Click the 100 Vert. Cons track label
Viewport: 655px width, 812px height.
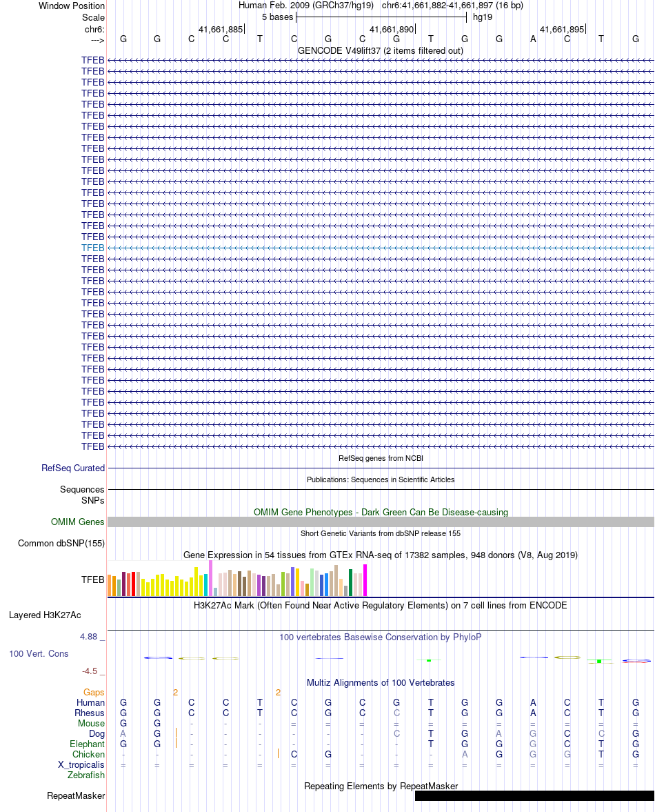[39, 653]
